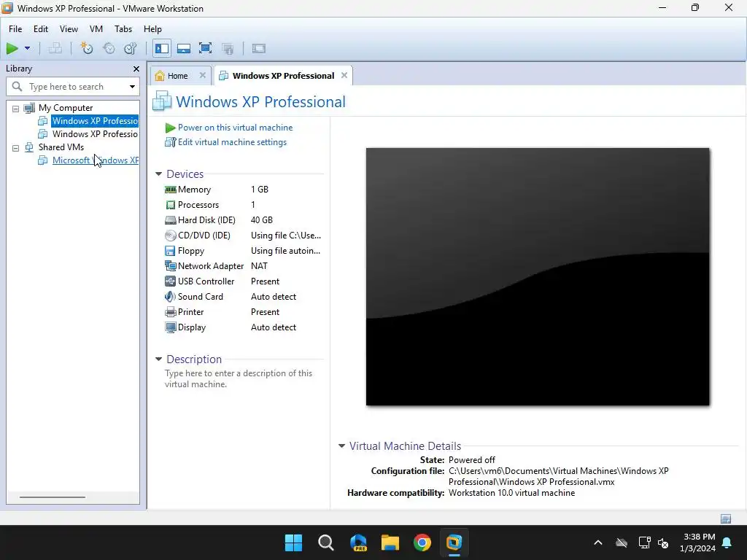Open the Tabs menu
This screenshot has height=560, width=747.
point(123,29)
